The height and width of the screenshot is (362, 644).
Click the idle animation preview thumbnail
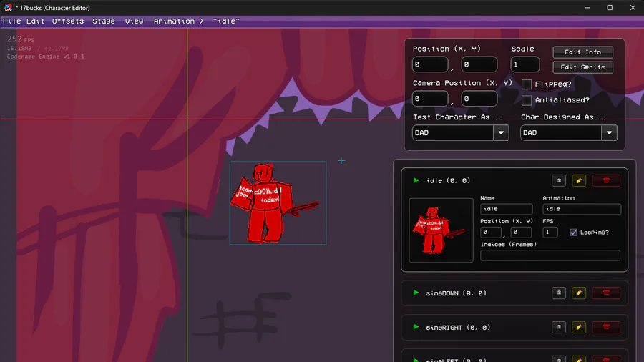click(x=441, y=230)
